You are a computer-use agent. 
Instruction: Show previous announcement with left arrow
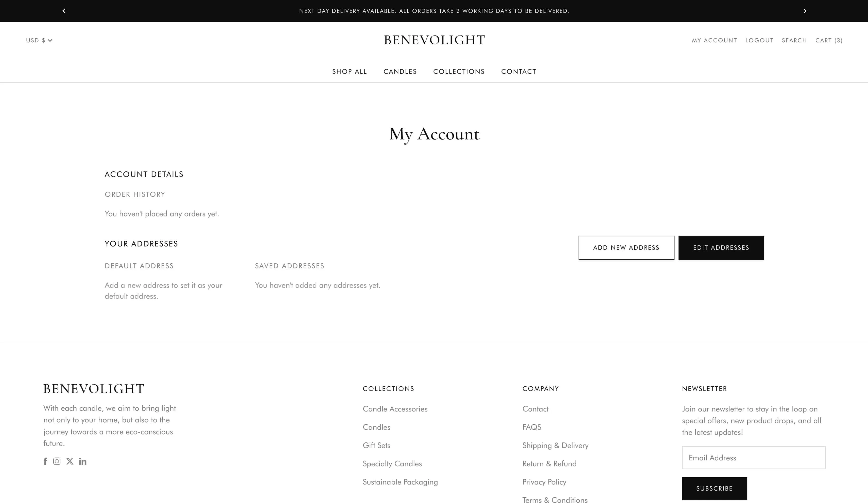(x=64, y=11)
